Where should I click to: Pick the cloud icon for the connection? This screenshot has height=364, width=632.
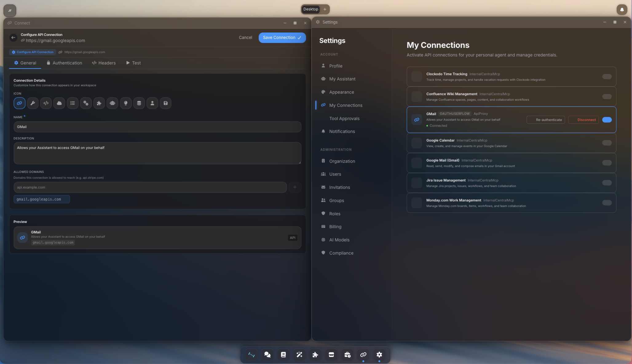pos(59,103)
